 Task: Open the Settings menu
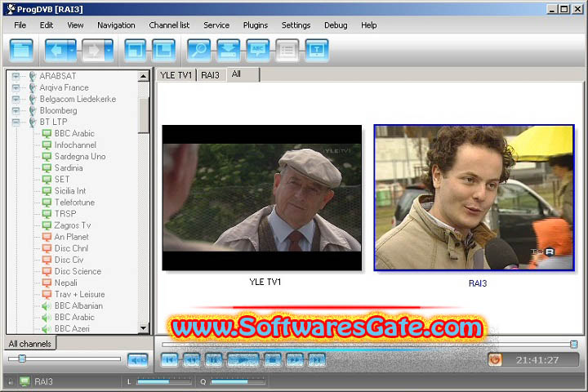click(296, 25)
